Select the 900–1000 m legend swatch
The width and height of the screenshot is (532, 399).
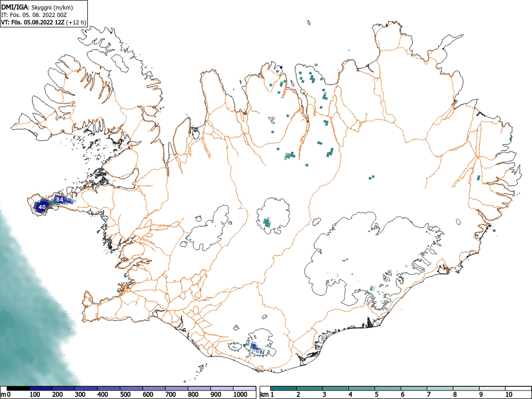222,388
